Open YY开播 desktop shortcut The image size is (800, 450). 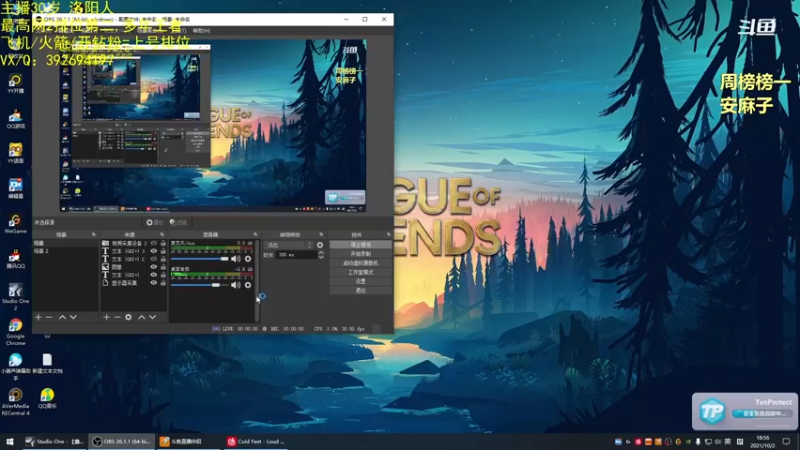coord(15,84)
